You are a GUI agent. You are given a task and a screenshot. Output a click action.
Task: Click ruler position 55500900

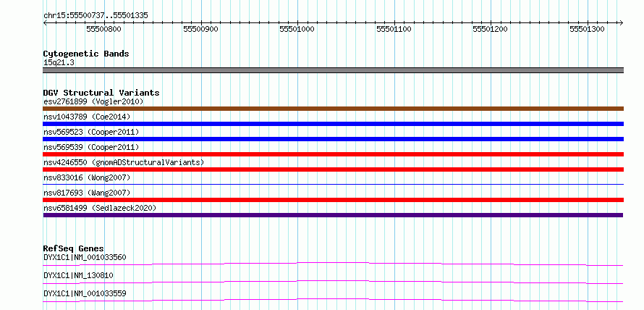click(x=201, y=29)
